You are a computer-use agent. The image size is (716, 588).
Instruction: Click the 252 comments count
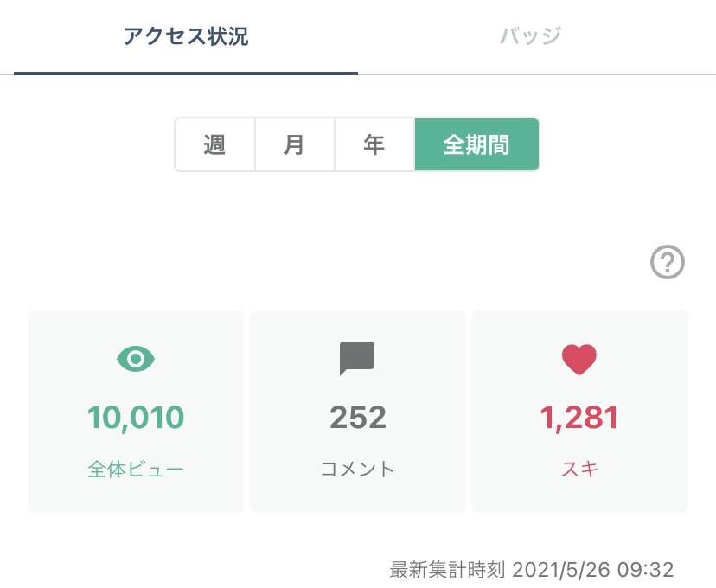(357, 419)
